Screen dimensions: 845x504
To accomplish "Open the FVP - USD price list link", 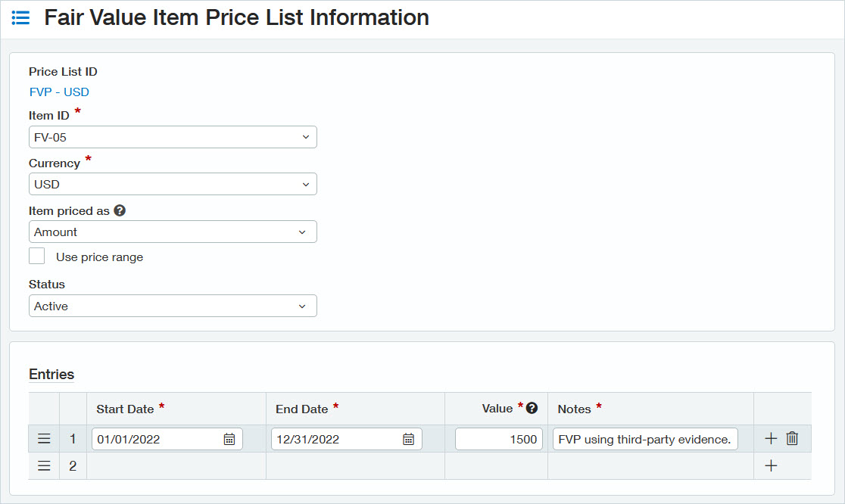I will [59, 92].
